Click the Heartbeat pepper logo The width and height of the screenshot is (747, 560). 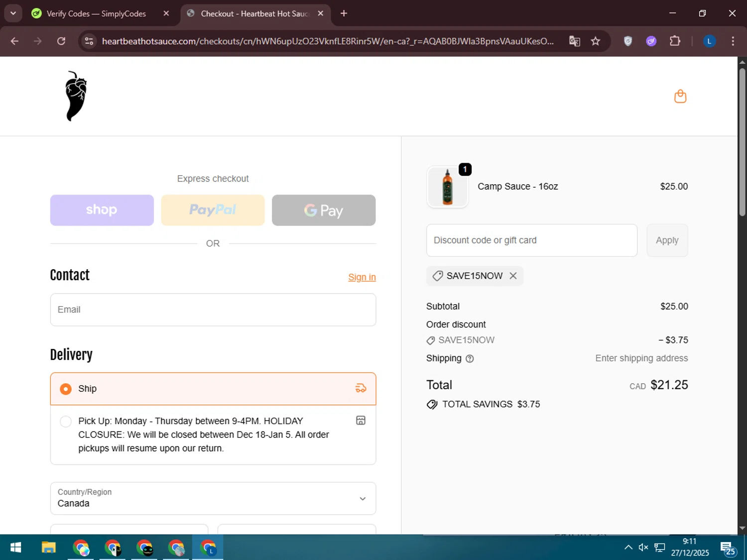76,96
